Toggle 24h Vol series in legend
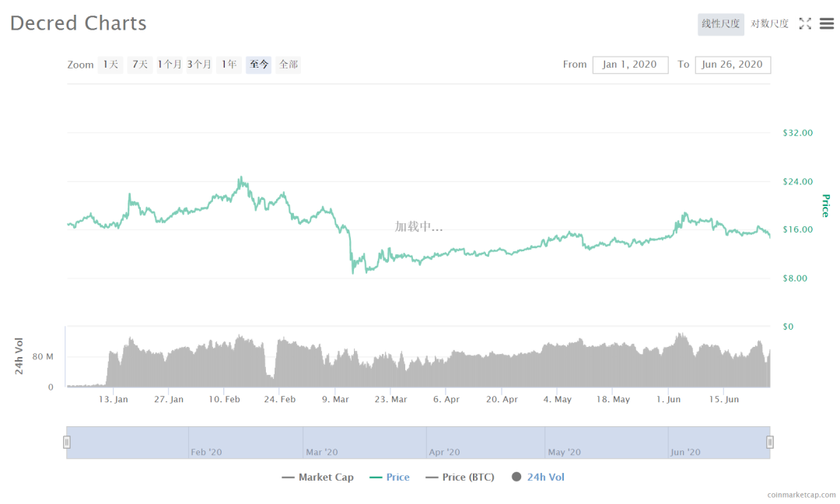Screen dimensions: 840x504 click(538, 478)
